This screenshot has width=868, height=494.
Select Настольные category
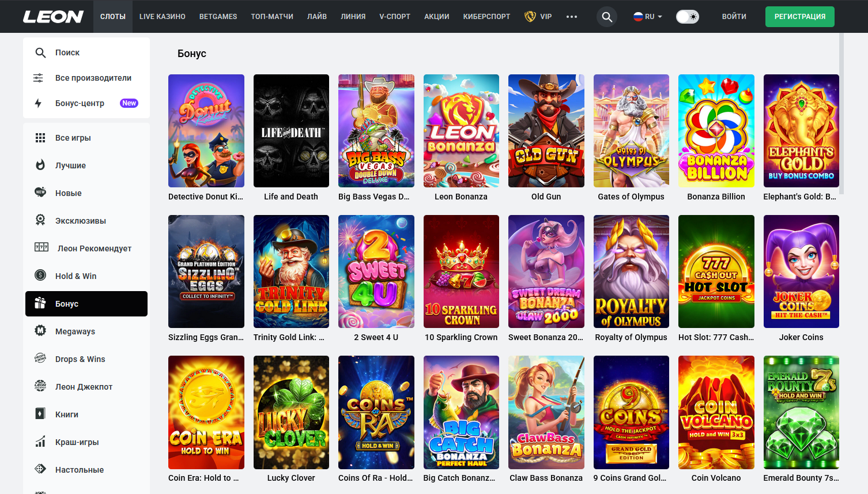pyautogui.click(x=86, y=470)
